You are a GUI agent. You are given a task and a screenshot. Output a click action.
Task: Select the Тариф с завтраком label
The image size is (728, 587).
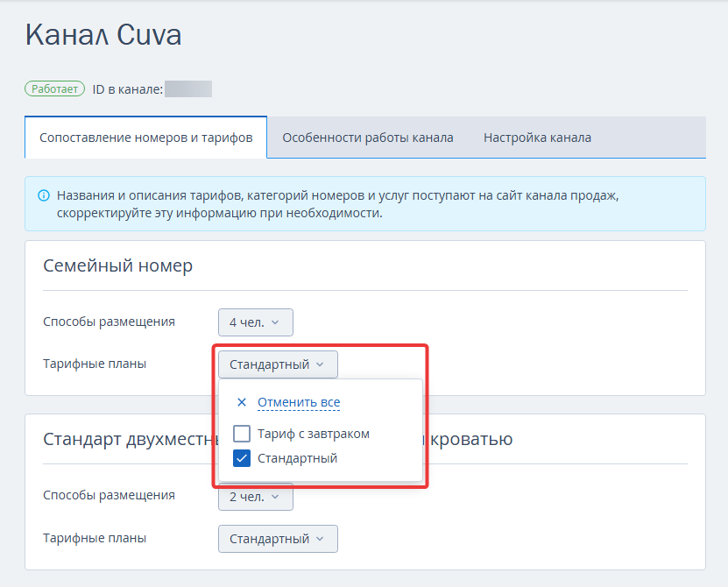click(x=314, y=434)
